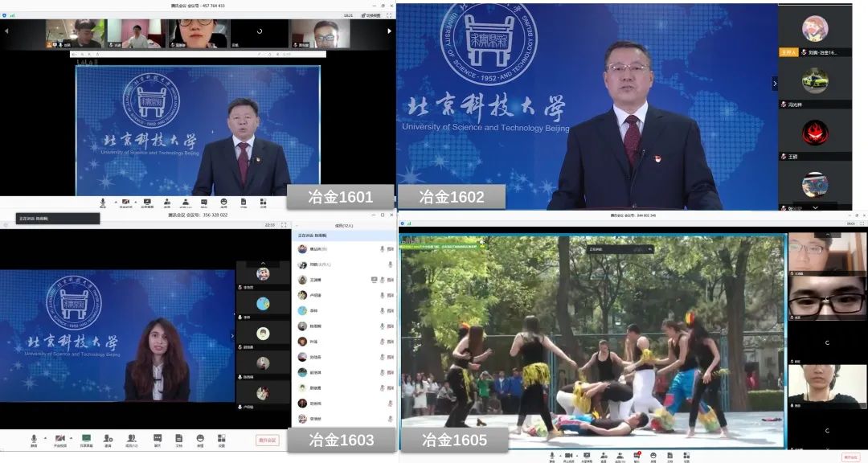The width and height of the screenshot is (868, 463).
Task: Open the invite icon in 冶金1603 toolbar
Action: tap(108, 439)
